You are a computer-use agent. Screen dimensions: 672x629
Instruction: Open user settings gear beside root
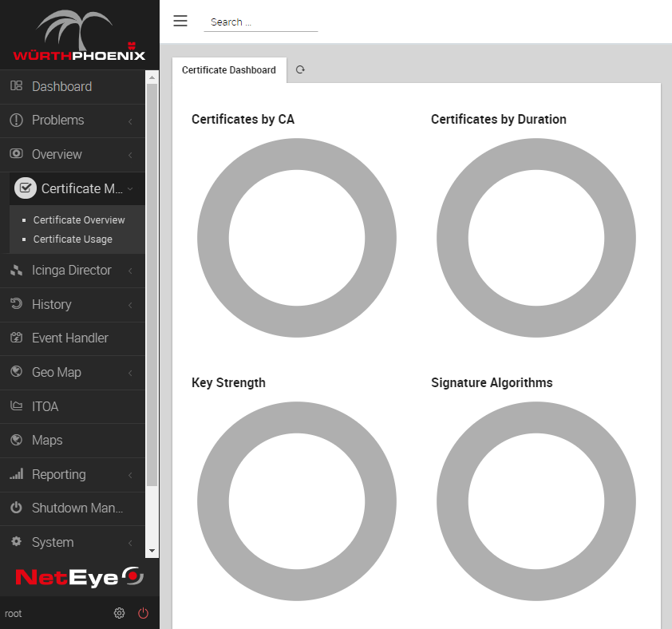pos(119,613)
